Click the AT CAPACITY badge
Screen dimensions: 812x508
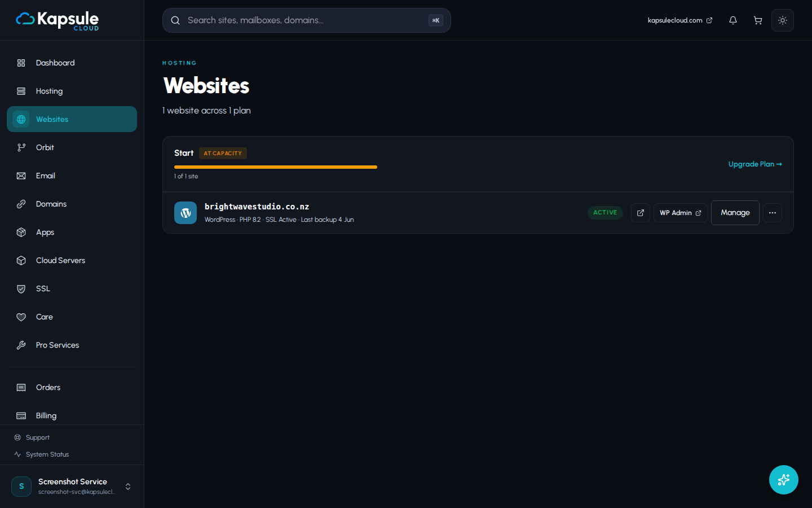[x=223, y=154]
